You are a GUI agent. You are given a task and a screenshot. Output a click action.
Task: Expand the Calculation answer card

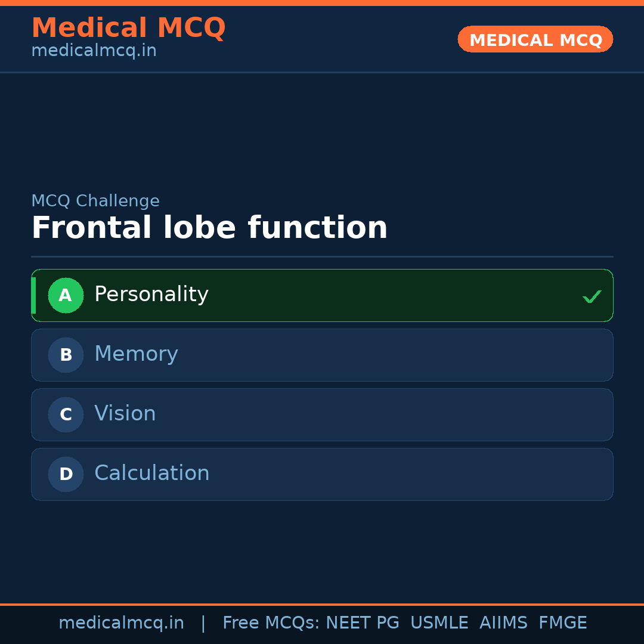[322, 474]
